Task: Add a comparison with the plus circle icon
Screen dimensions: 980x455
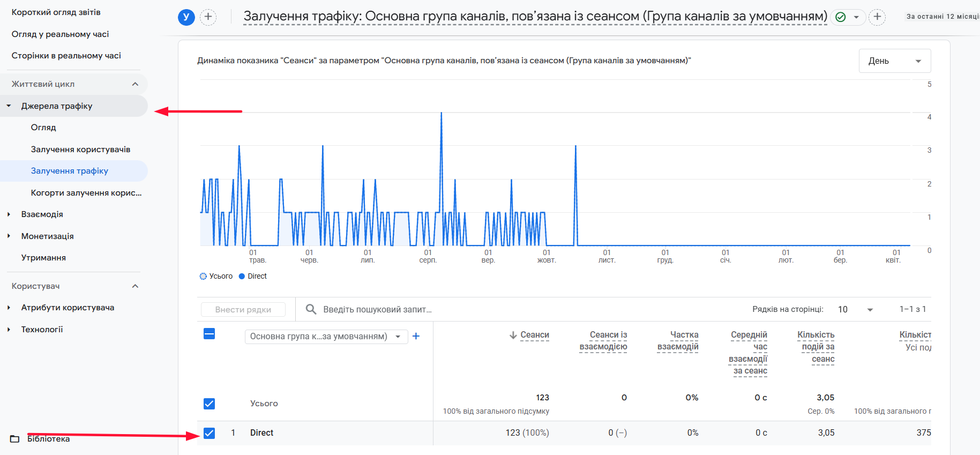Action: [x=208, y=17]
